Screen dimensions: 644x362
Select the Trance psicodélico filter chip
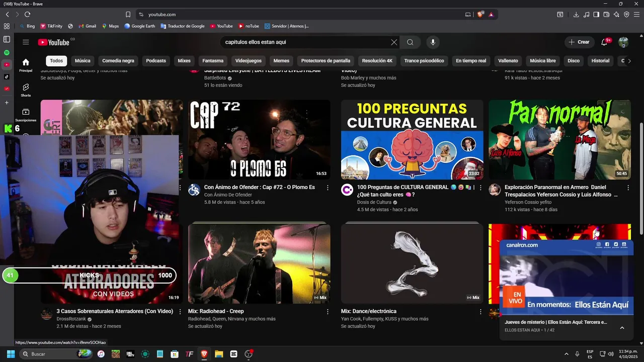click(x=424, y=61)
